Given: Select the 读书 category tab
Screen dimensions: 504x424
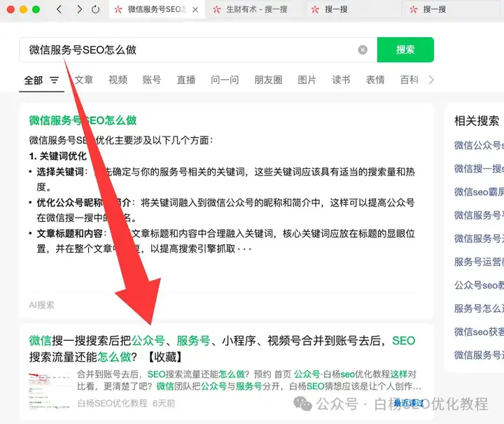Looking at the screenshot, I should coord(341,80).
